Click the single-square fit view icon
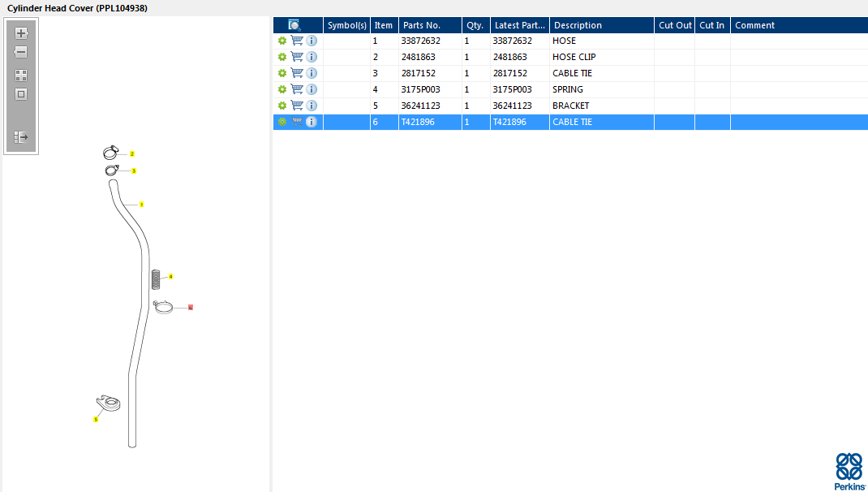Screen dimensions: 868x492 tap(21, 95)
